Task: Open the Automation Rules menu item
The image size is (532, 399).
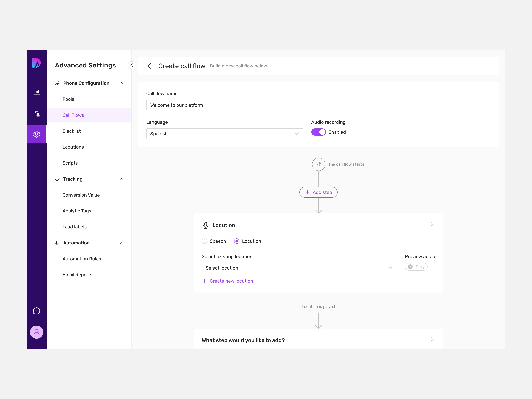Action: 82,259
